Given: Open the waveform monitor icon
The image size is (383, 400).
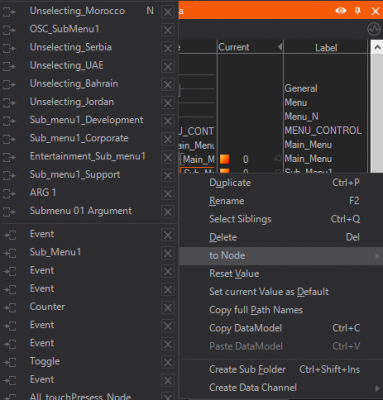Looking at the screenshot, I should coord(374,29).
